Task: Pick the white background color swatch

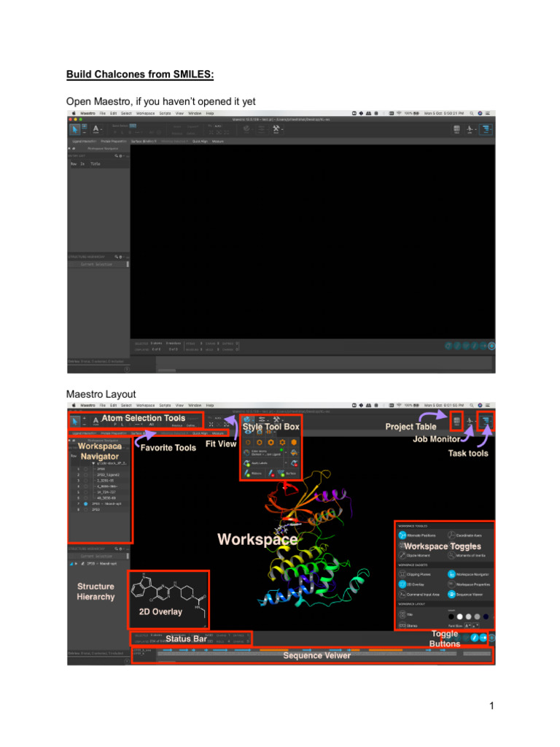Action: coord(459,616)
